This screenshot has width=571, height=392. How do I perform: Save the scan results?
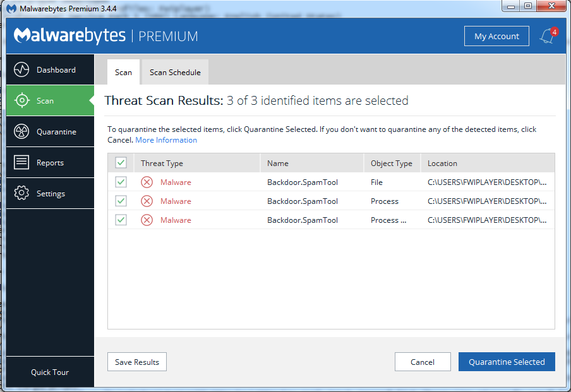137,362
